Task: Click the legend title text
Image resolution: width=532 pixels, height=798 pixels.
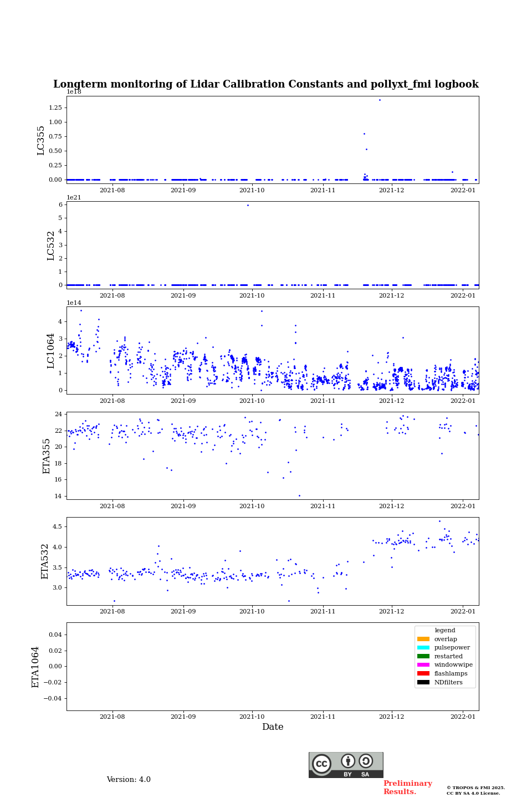Action: [445, 631]
